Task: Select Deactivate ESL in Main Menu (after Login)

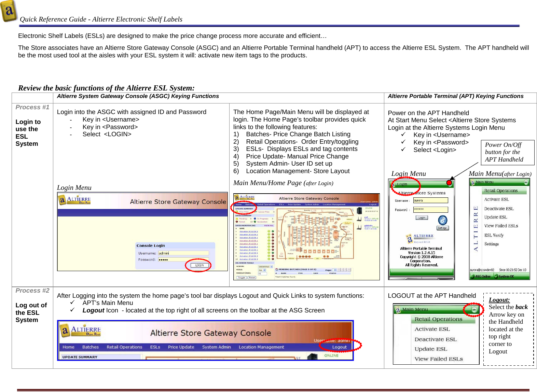Action: coord(499,209)
